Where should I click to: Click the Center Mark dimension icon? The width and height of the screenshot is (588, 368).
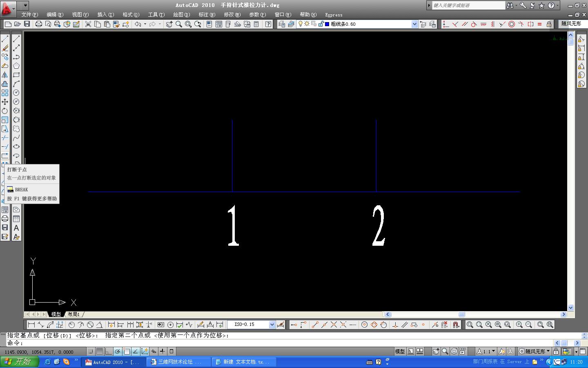point(170,325)
